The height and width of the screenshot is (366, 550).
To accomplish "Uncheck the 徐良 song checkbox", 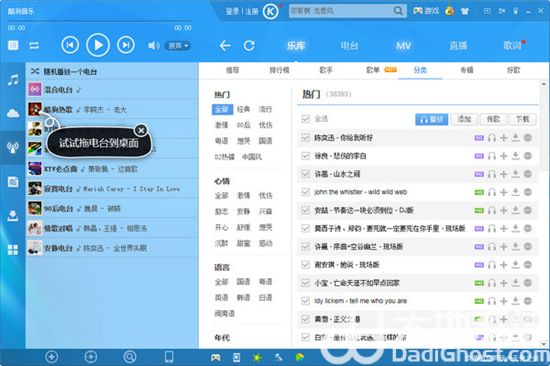I will click(x=306, y=156).
